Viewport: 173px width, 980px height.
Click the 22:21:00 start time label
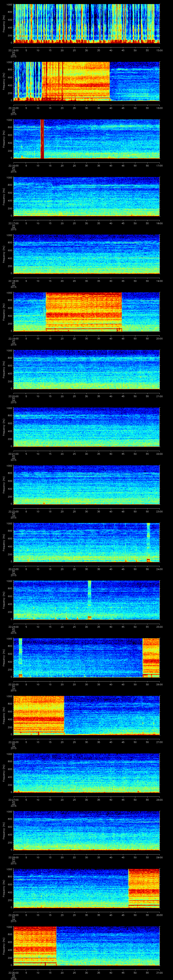click(13, 454)
